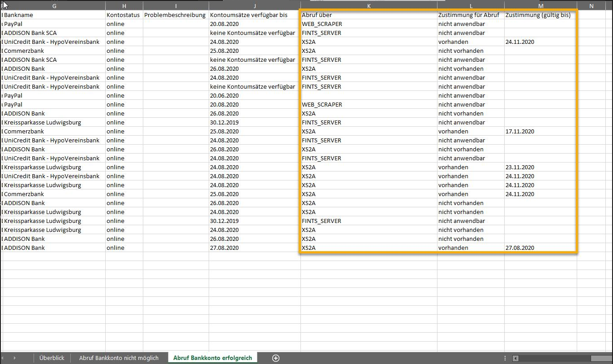613x364 pixels.
Task: Select column H header
Action: click(124, 6)
